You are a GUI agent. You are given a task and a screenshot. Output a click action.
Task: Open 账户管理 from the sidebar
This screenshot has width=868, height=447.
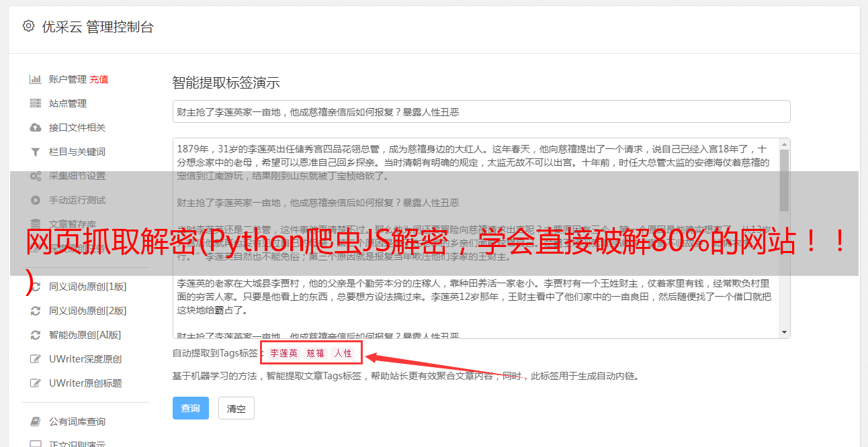pos(67,79)
